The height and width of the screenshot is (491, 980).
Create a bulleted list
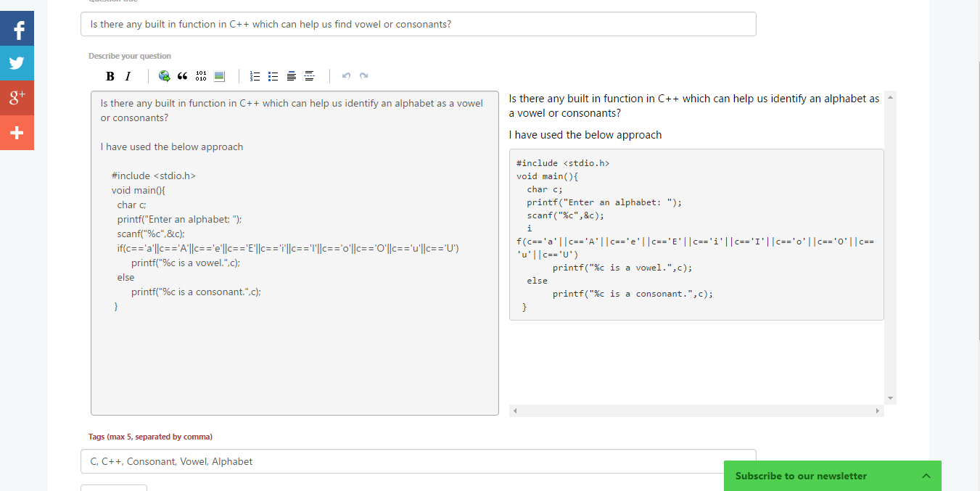click(273, 76)
